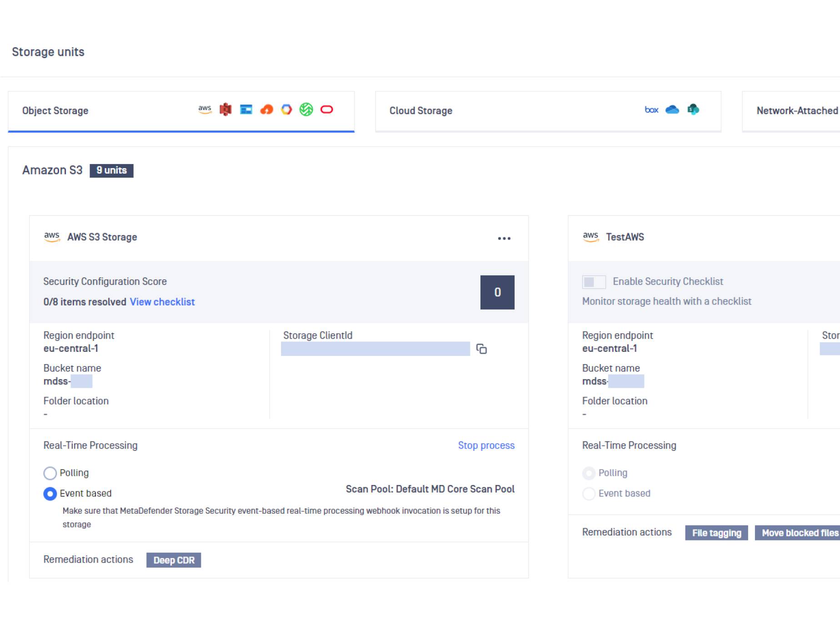
Task: Click the security configuration score box
Action: click(497, 292)
